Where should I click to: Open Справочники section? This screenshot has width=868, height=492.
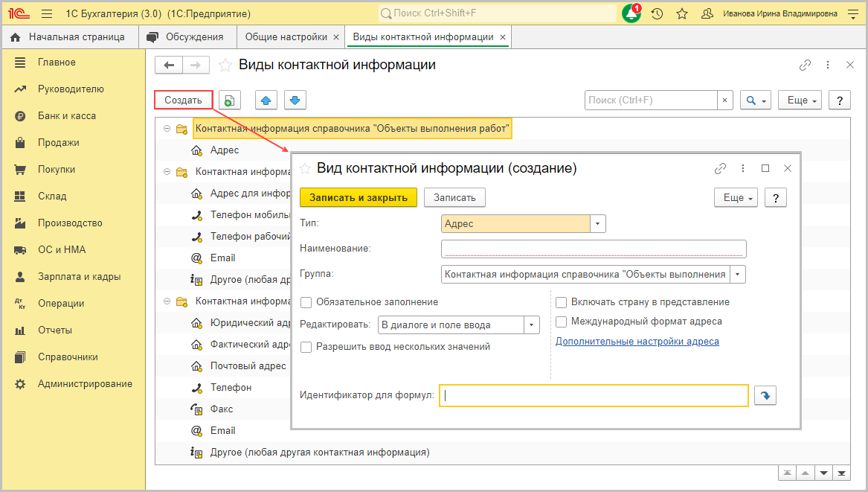pos(68,357)
